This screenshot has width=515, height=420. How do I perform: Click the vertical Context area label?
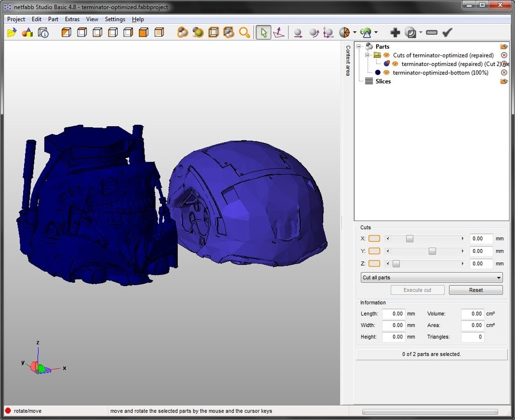[348, 60]
